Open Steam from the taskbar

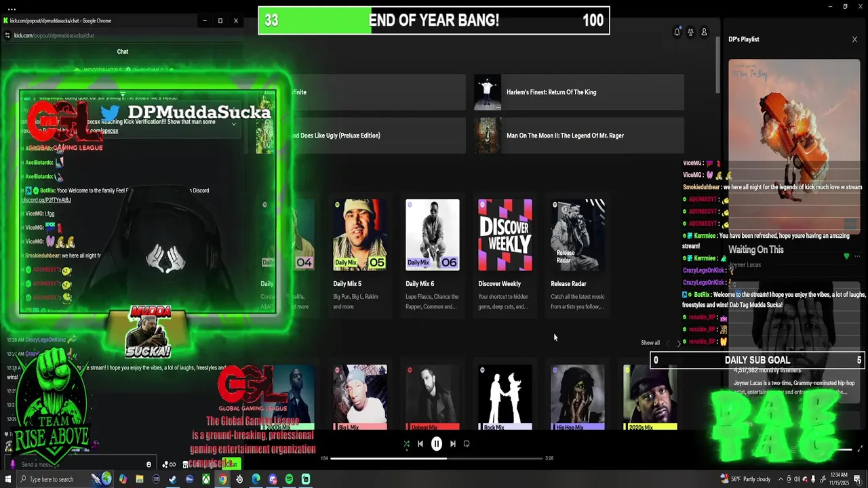(172, 479)
